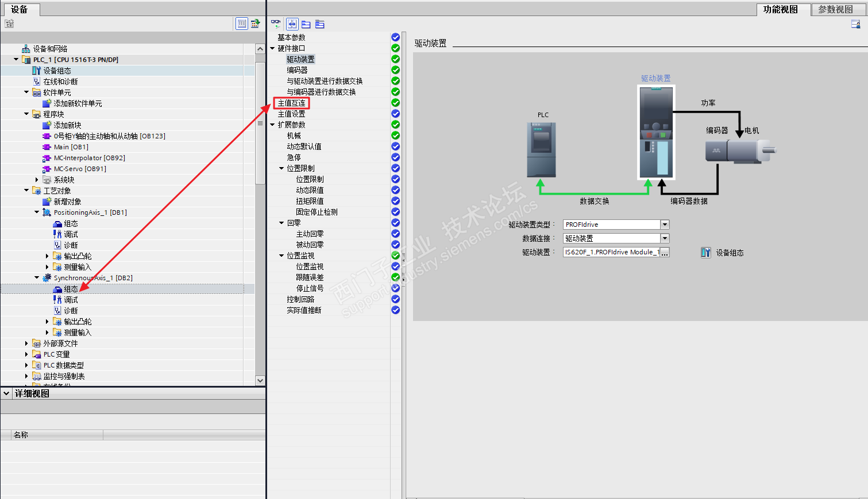Expand 测量输入 under SynchronousAxis_1
Viewport: 868px width, 499px height.
(47, 332)
